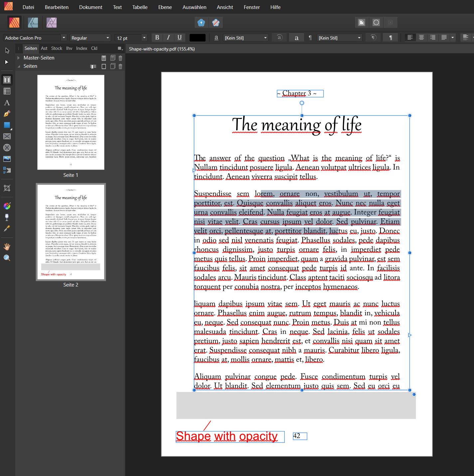Switch to Photo persona

click(52, 23)
